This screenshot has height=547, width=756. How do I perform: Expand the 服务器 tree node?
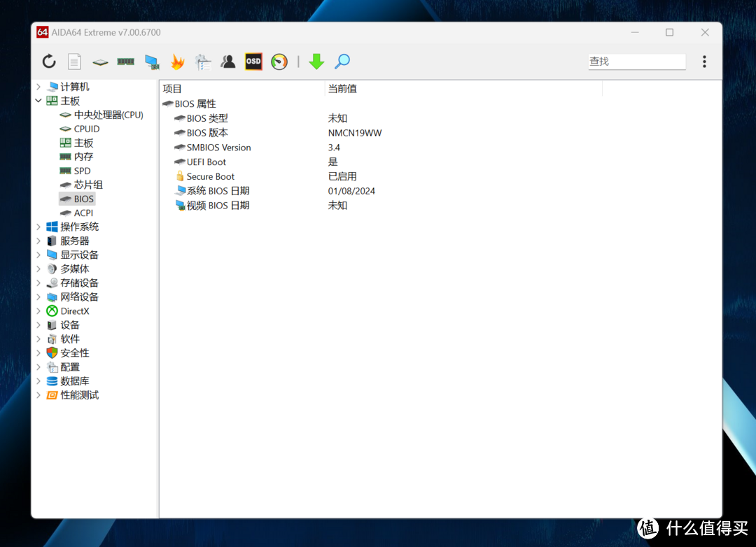pos(38,241)
